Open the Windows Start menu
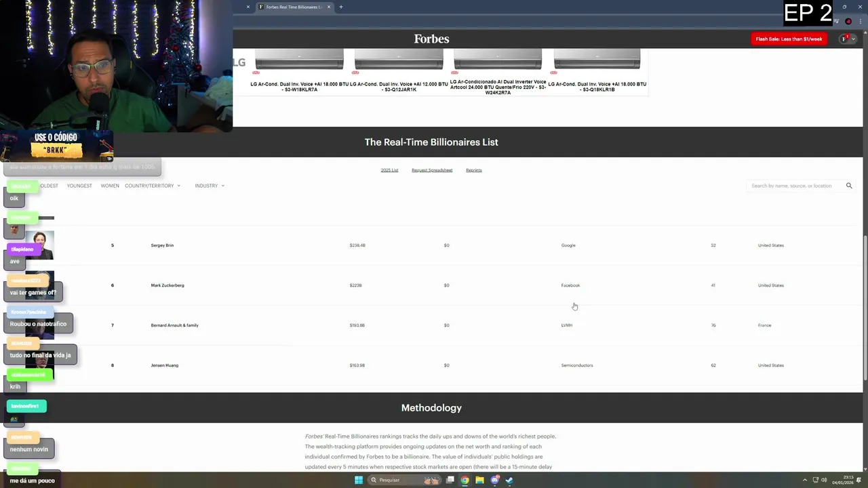Image resolution: width=868 pixels, height=488 pixels. pyautogui.click(x=359, y=480)
